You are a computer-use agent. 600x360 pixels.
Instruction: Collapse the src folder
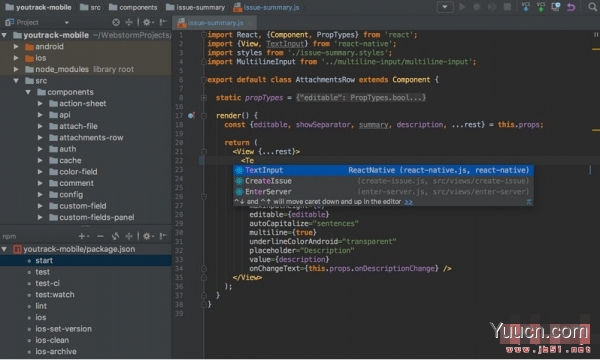click(x=16, y=81)
